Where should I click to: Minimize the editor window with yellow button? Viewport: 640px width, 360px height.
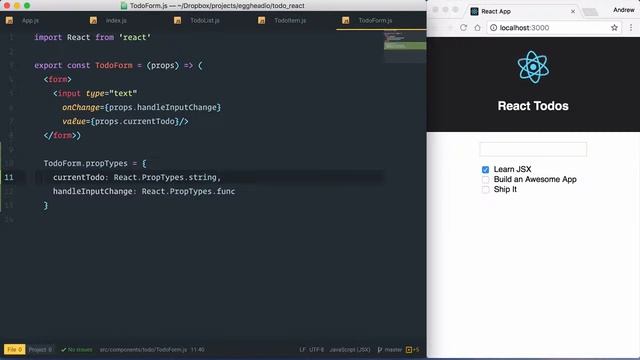(x=17, y=6)
